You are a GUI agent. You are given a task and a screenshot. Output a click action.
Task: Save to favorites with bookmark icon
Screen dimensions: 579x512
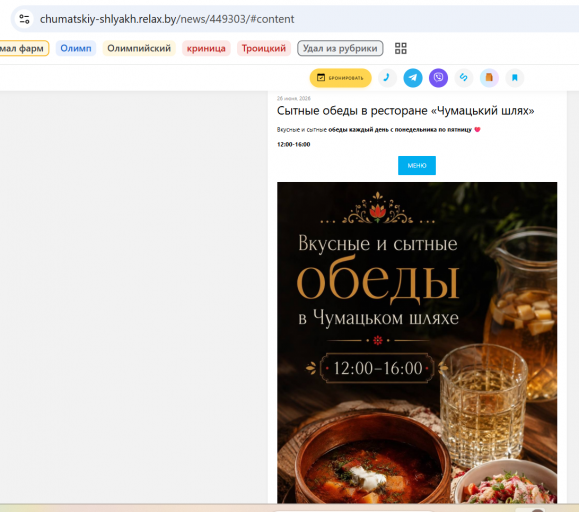tap(515, 78)
